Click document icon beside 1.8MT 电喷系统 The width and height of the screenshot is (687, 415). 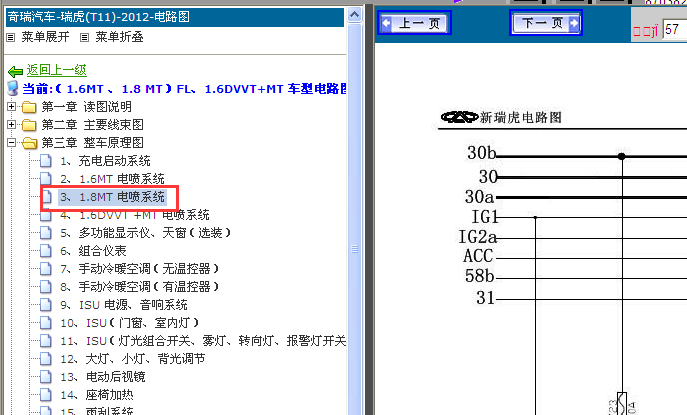[x=46, y=197]
